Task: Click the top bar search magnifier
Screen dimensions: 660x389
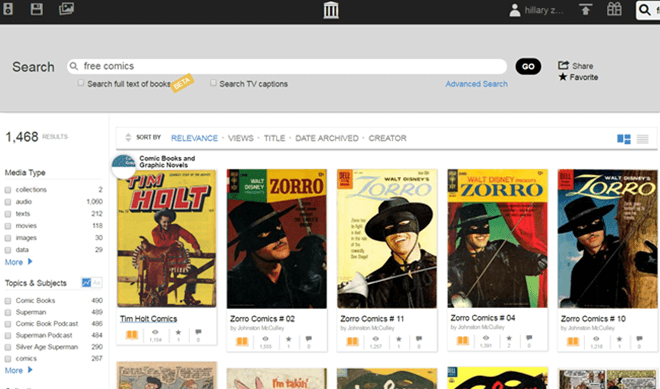Action: pos(644,10)
